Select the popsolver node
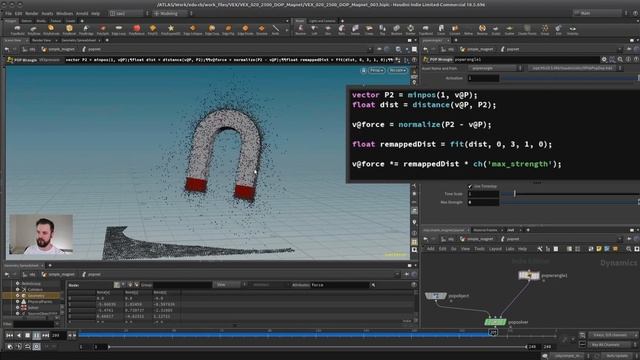This screenshot has width=640, height=360. click(495, 322)
